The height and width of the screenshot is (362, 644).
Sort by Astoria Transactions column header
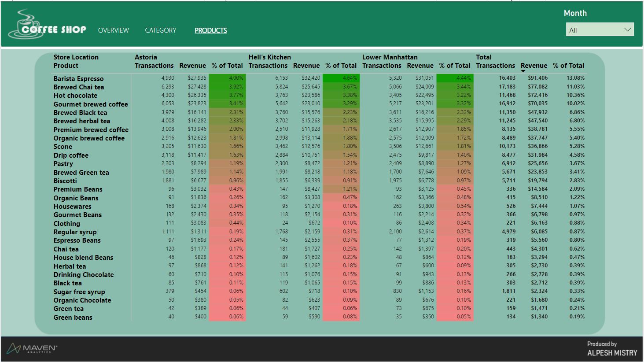pyautogui.click(x=154, y=66)
